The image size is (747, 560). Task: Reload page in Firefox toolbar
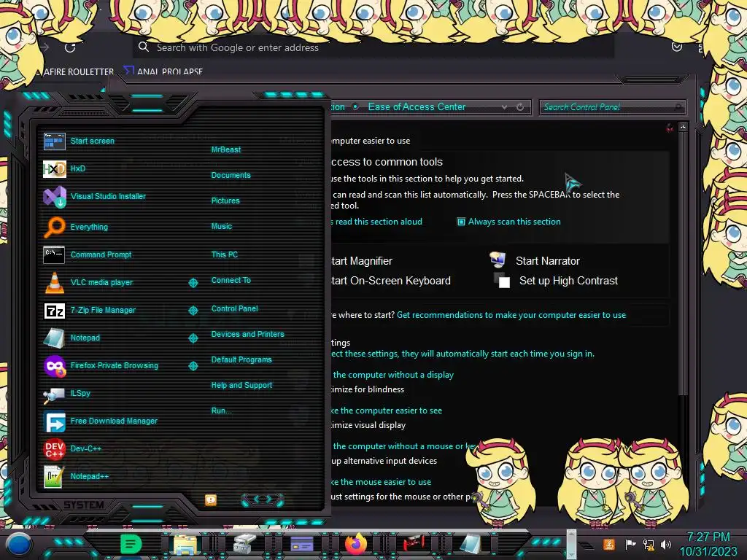pyautogui.click(x=71, y=47)
